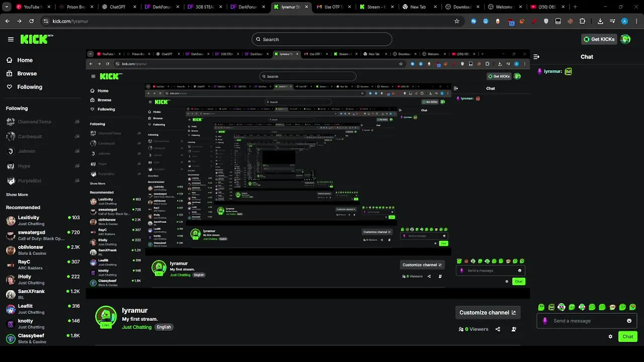644x362 pixels.
Task: Click the outer sidebar Following heart icon
Action: click(9, 87)
